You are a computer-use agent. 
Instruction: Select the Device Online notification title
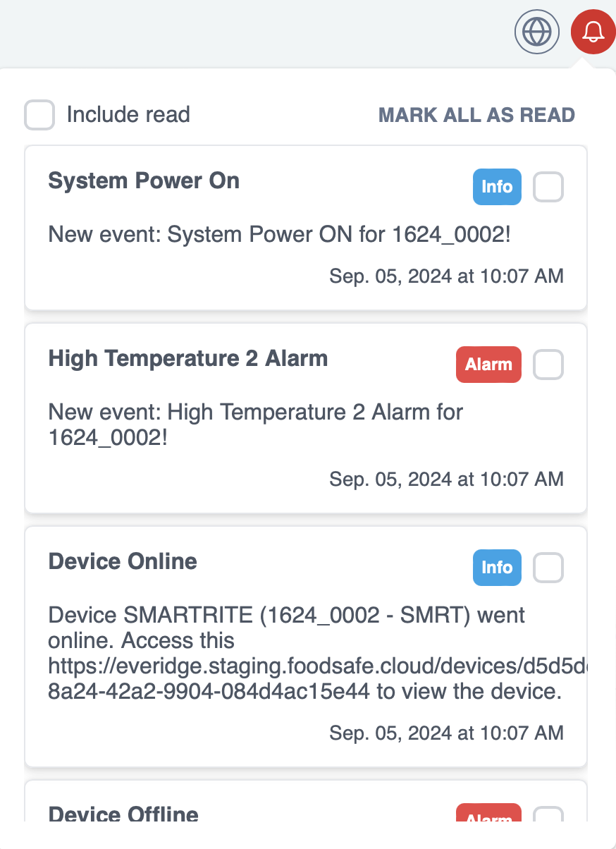(x=123, y=562)
